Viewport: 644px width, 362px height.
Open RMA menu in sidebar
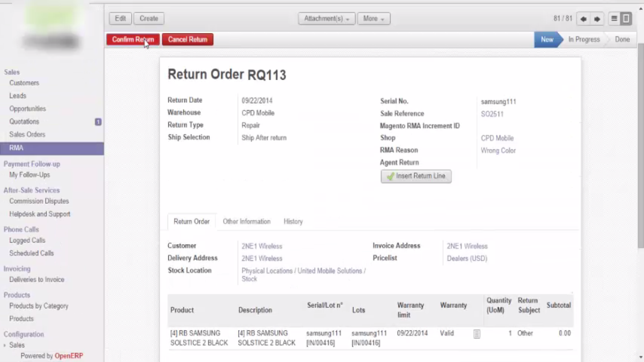pos(52,148)
